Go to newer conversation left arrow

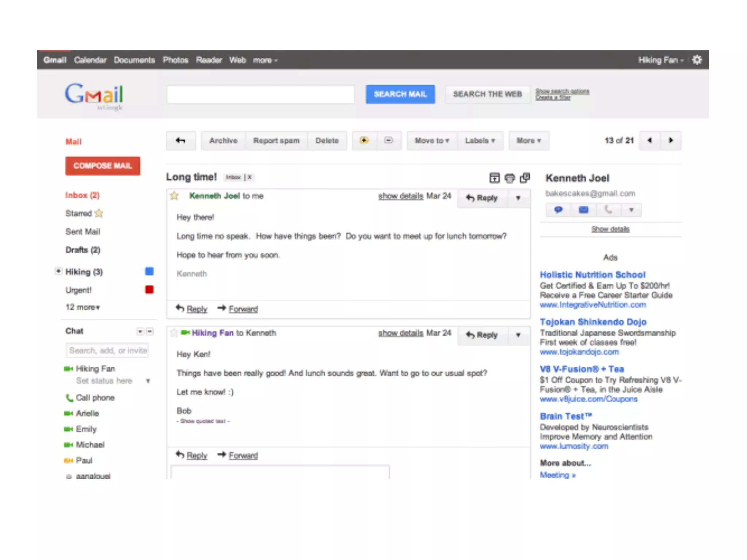click(x=650, y=141)
